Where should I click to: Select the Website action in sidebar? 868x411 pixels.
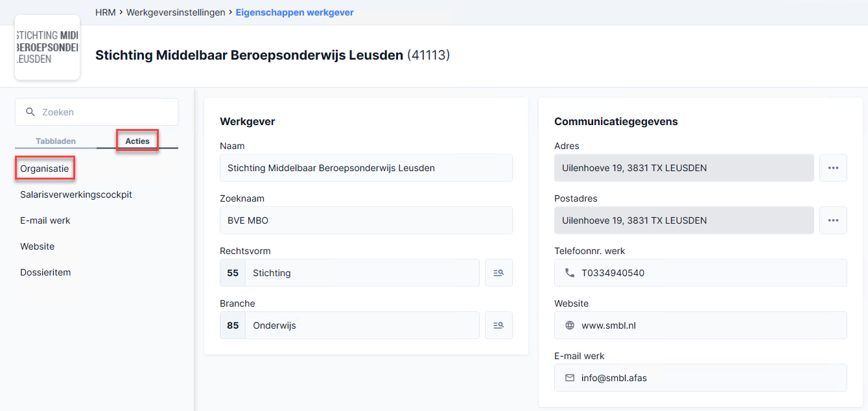(x=38, y=246)
